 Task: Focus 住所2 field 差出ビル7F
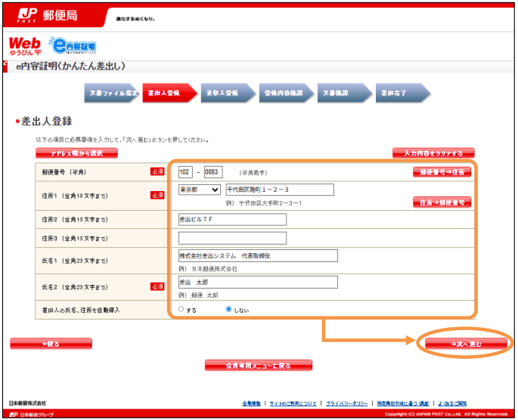click(233, 219)
